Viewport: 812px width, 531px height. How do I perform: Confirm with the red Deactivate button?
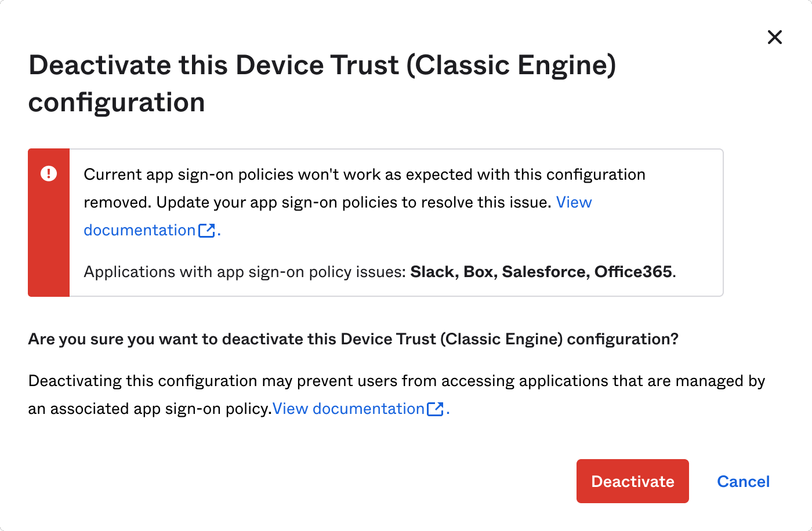click(x=632, y=481)
